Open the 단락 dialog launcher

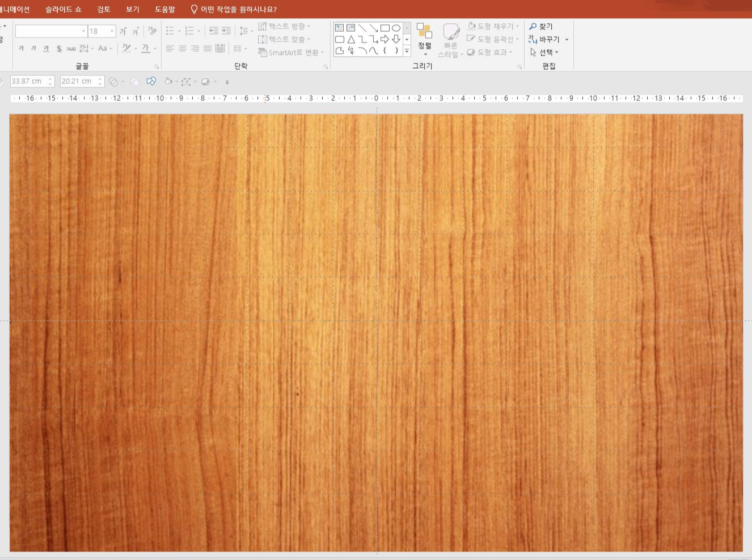tap(326, 67)
